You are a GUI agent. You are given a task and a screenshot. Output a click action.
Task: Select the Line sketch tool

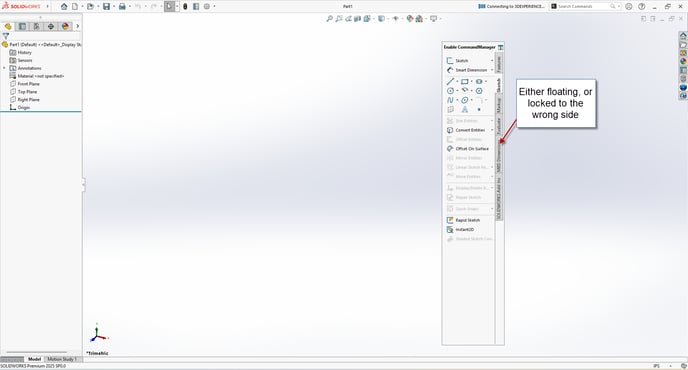point(450,82)
